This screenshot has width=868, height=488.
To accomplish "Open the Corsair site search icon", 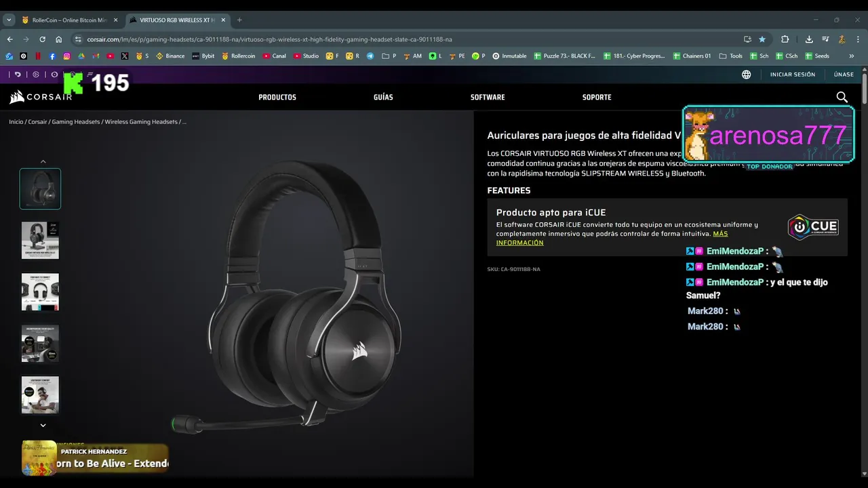I will point(842,97).
